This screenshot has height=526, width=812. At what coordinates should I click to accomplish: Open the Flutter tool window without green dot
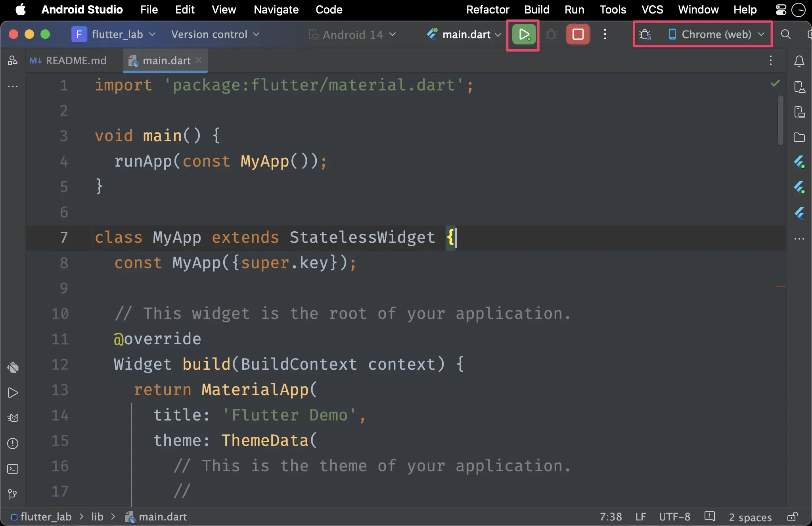[799, 213]
